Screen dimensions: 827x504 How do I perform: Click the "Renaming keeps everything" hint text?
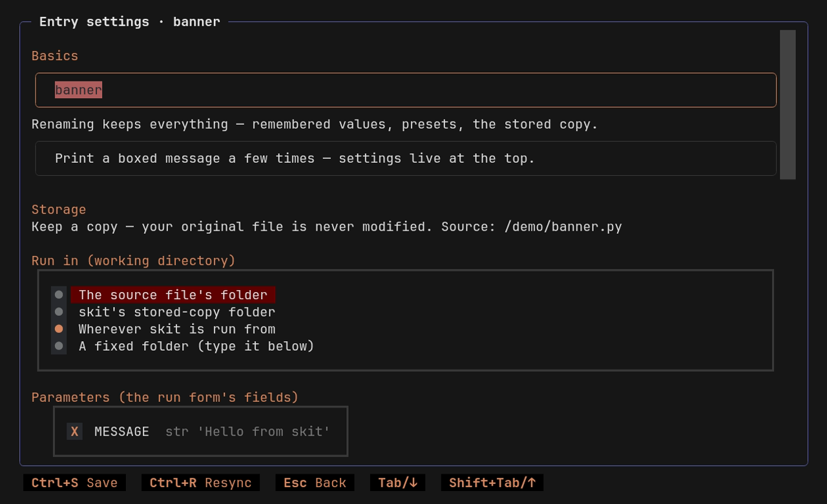pyautogui.click(x=315, y=124)
